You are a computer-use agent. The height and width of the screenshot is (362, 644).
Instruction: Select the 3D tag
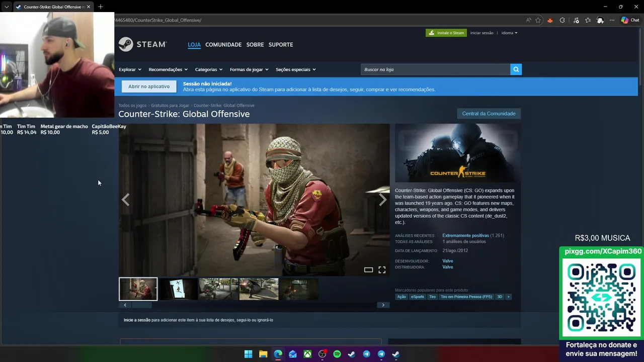click(500, 297)
